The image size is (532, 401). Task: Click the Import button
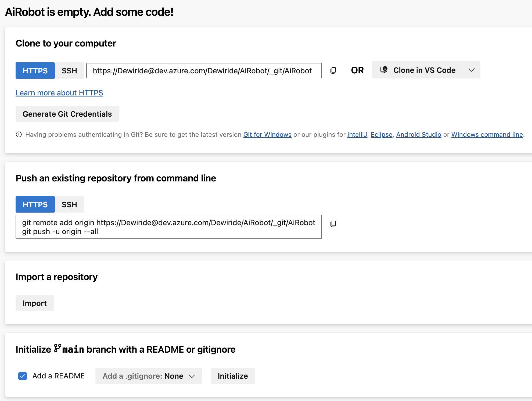coord(34,303)
